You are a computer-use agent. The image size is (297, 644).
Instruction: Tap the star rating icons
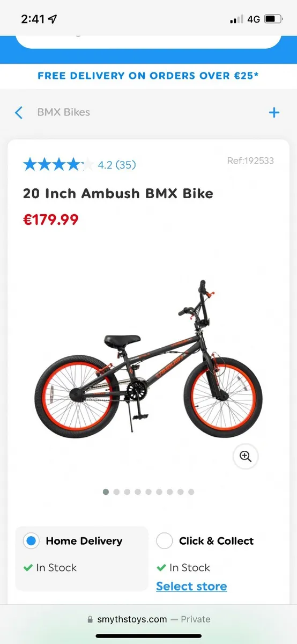click(58, 164)
